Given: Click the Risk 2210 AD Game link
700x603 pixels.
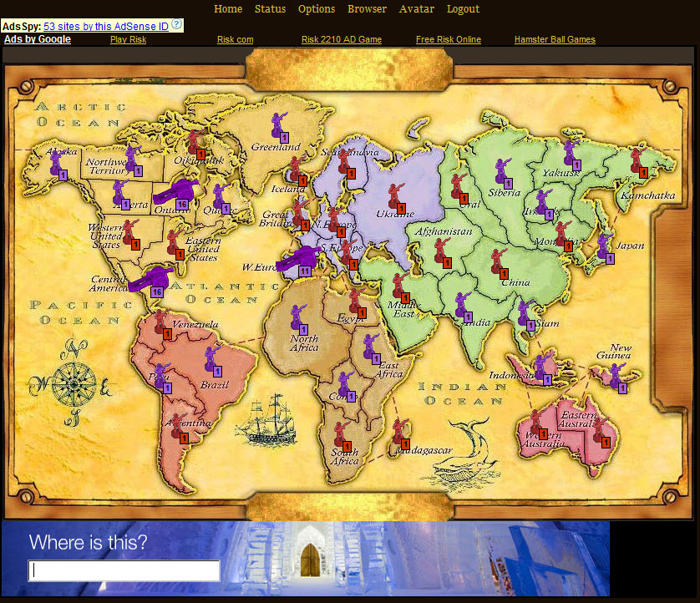Looking at the screenshot, I should point(341,39).
